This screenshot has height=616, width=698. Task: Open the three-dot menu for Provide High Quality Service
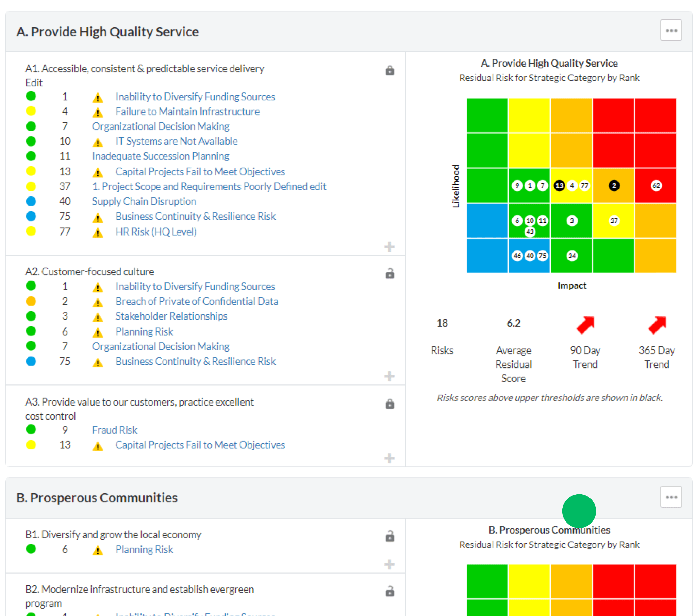point(671,30)
